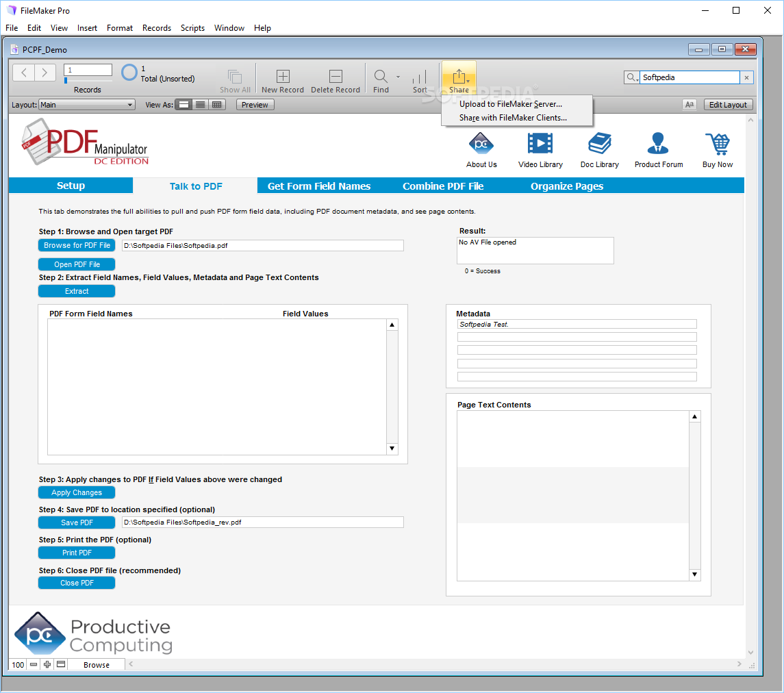Image resolution: width=784 pixels, height=693 pixels.
Task: Click the Close PDF button
Action: [77, 583]
